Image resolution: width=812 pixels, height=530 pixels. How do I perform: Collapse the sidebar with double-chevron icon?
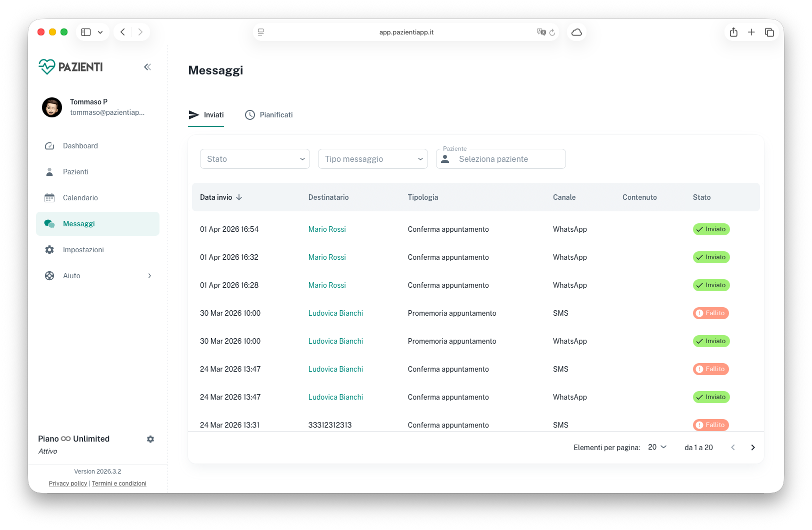tap(147, 67)
